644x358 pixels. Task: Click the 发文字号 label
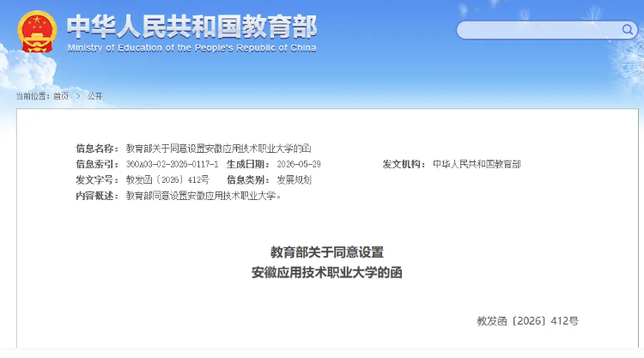97,179
